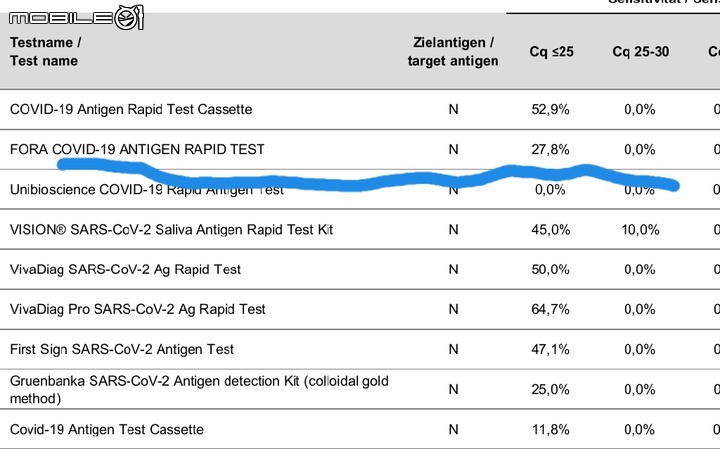Image resolution: width=720 pixels, height=449 pixels.
Task: Select VivaDiag SARS-CoV-2 Ag Rapid Test
Action: pos(125,269)
